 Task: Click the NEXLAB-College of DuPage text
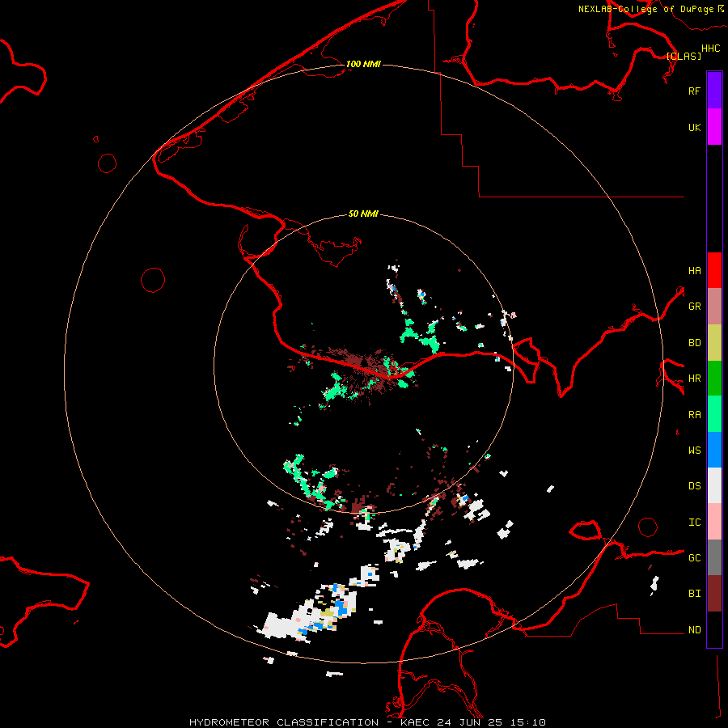click(645, 9)
